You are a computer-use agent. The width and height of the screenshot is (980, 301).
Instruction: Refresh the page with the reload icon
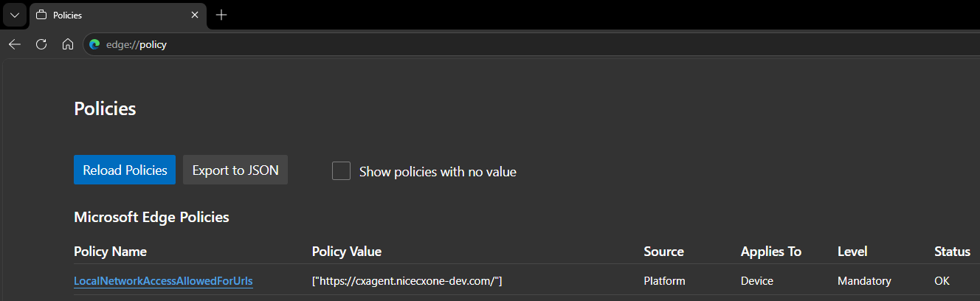(x=41, y=44)
